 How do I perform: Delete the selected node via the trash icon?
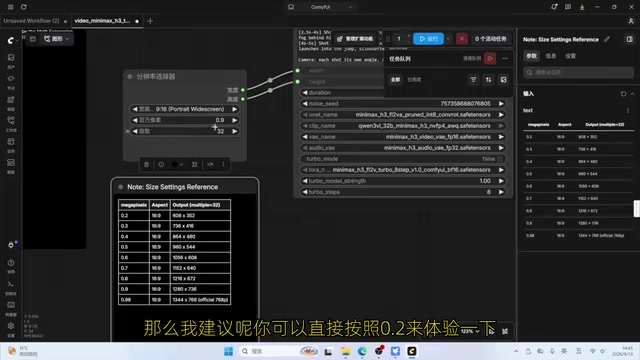pos(147,164)
